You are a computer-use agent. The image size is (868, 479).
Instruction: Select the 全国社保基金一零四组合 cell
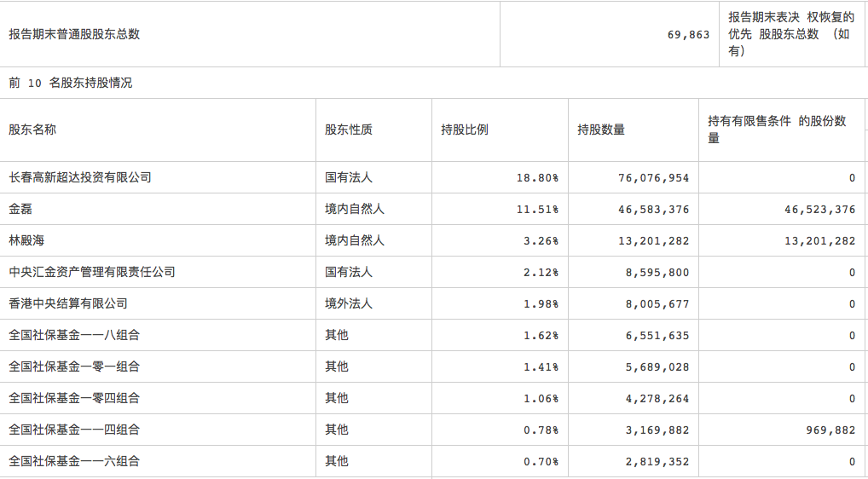point(74,398)
